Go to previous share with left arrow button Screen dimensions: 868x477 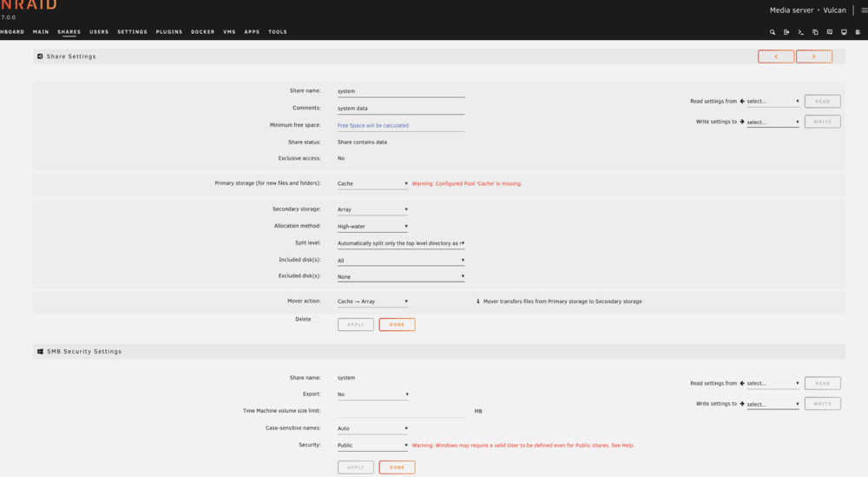pyautogui.click(x=775, y=56)
